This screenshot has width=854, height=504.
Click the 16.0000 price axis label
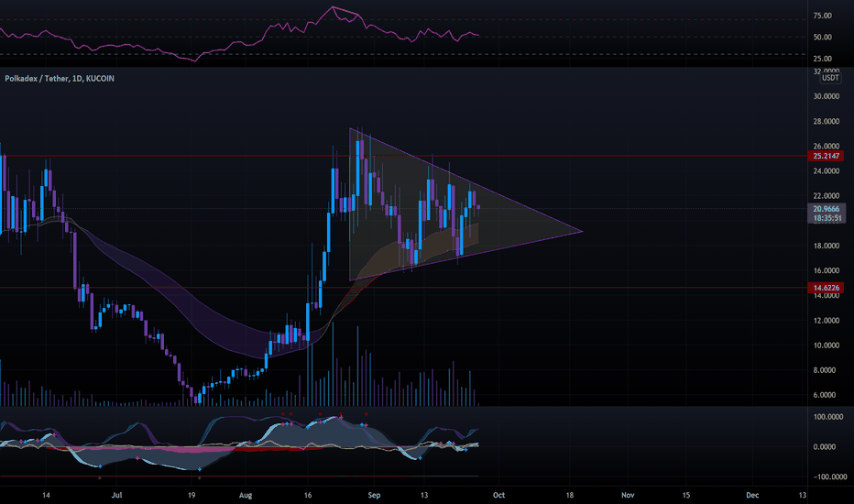click(826, 271)
